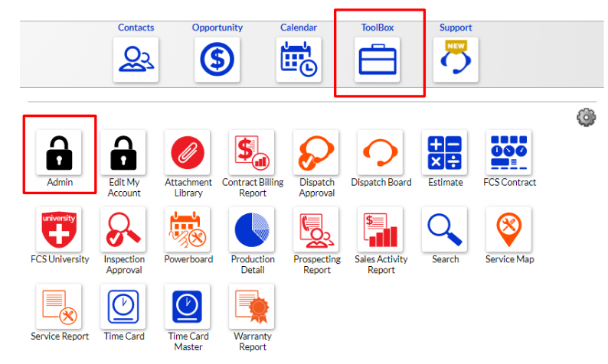Open the Service Map
The height and width of the screenshot is (364, 608).
[509, 229]
